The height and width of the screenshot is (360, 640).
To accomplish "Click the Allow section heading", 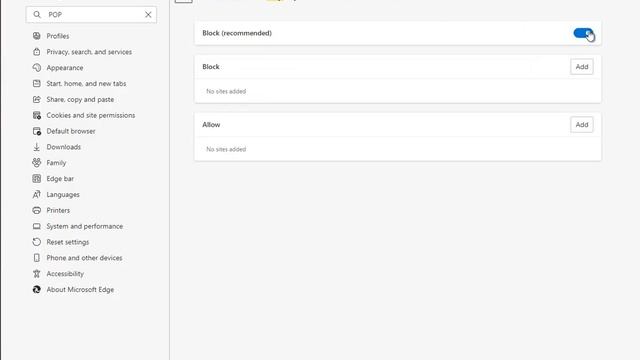I will tap(211, 124).
